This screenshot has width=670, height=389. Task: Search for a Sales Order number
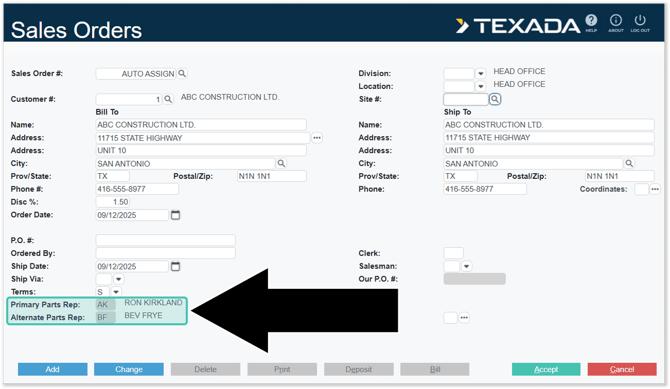pyautogui.click(x=182, y=74)
